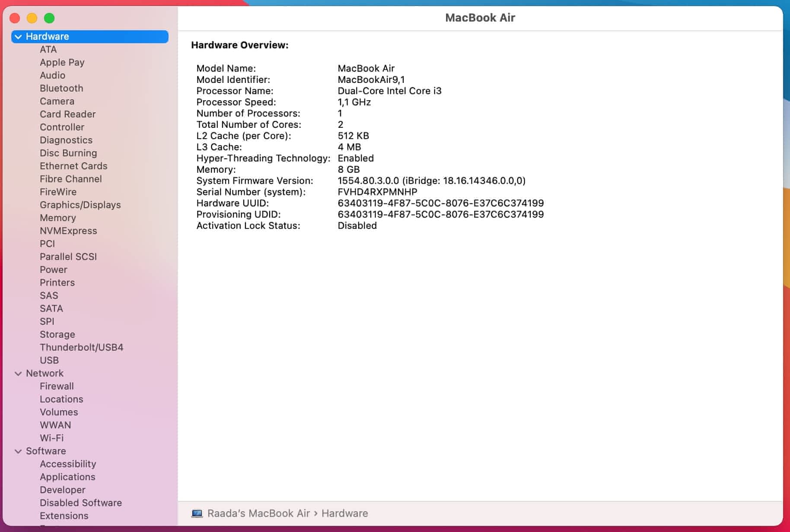Select Developer in the sidebar

click(63, 490)
